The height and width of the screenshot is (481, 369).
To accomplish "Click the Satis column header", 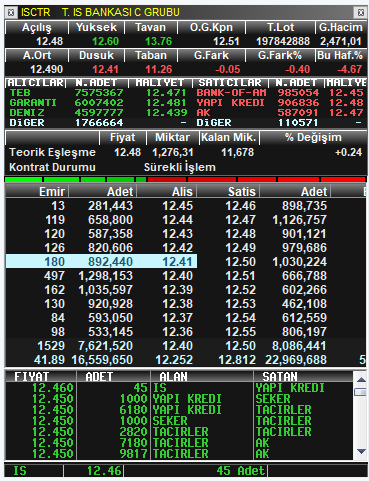I will (228, 192).
